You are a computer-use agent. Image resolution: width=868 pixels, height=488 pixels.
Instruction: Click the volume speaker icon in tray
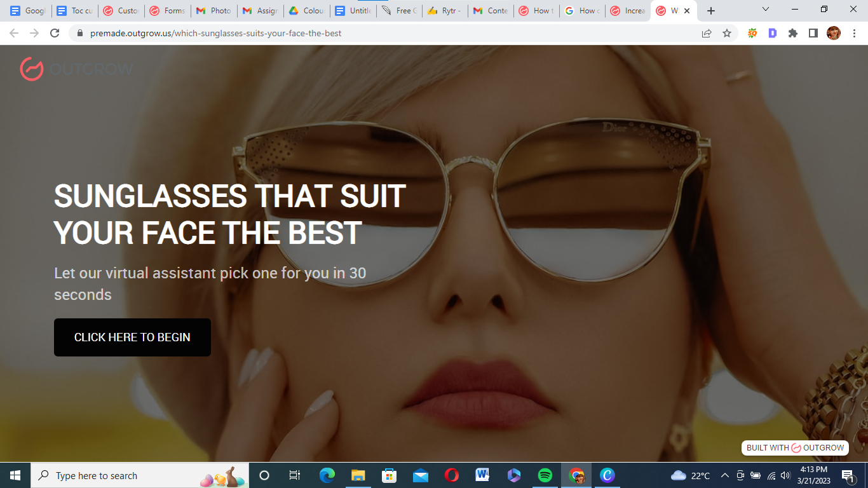click(785, 475)
